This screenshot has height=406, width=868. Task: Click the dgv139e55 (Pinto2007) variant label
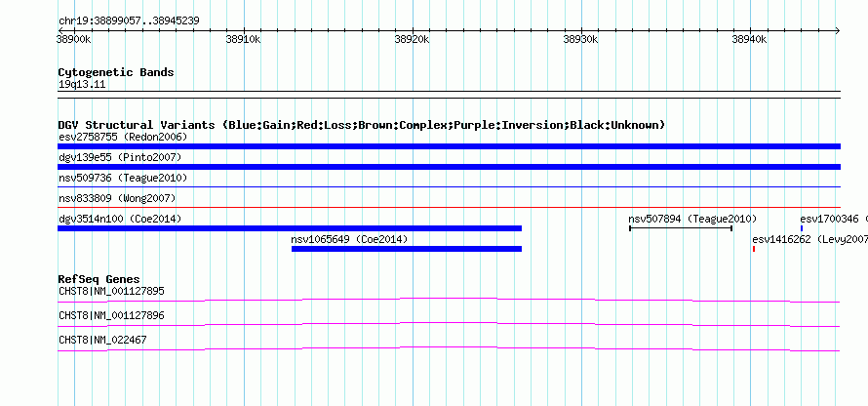[x=120, y=157]
